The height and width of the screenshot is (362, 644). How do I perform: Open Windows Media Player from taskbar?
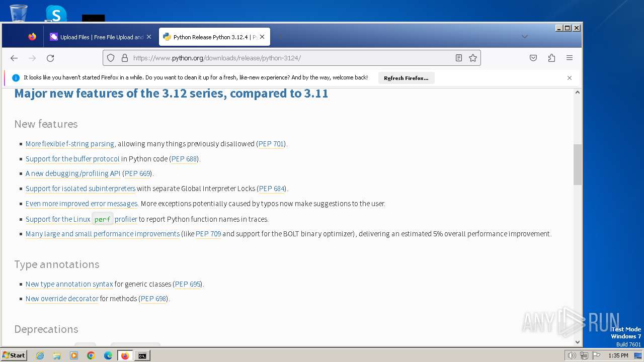74,355
